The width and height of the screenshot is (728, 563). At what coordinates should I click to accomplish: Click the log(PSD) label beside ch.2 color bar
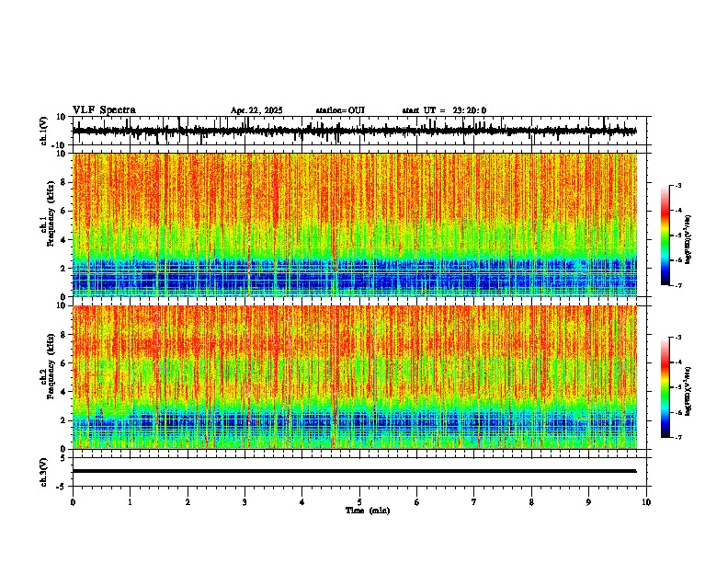tap(688, 391)
